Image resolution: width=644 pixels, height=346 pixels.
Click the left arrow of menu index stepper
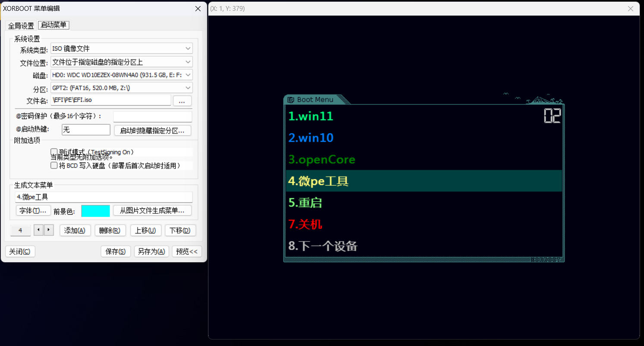39,230
